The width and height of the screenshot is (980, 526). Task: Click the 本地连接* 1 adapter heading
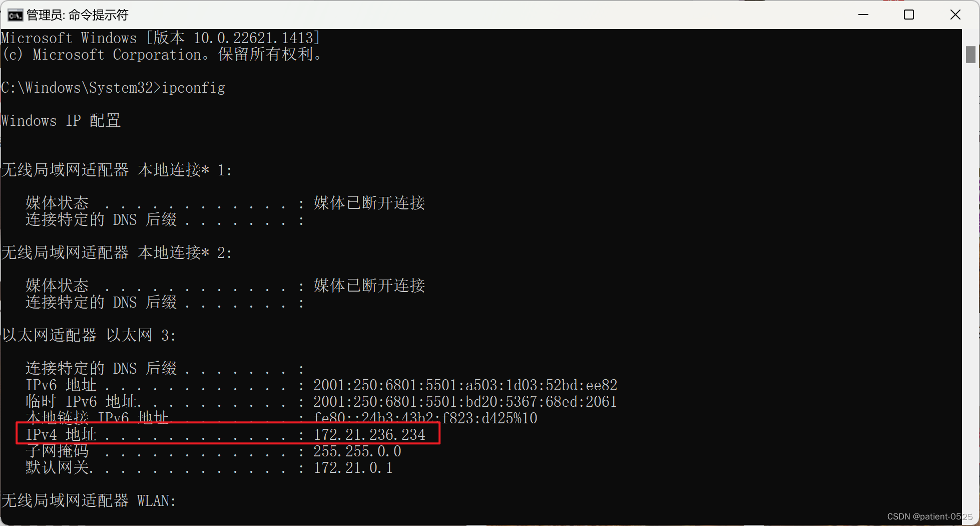pyautogui.click(x=117, y=170)
